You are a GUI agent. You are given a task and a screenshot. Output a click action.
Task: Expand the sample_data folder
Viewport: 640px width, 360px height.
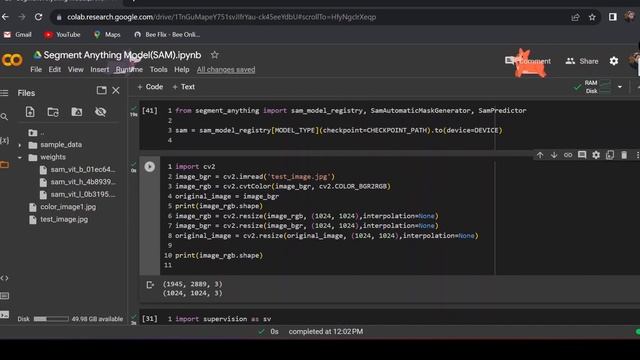(20, 145)
